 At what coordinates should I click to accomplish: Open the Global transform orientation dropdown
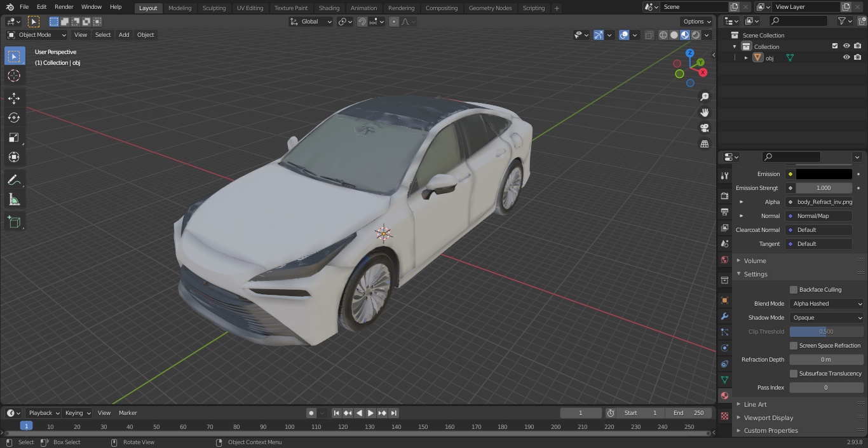coord(311,22)
